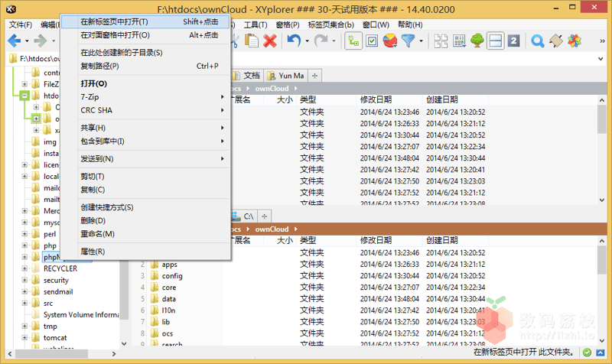This screenshot has width=612, height=364.
Task: Choose 在新标签页中打开(T) from the context menu
Action: click(145, 22)
